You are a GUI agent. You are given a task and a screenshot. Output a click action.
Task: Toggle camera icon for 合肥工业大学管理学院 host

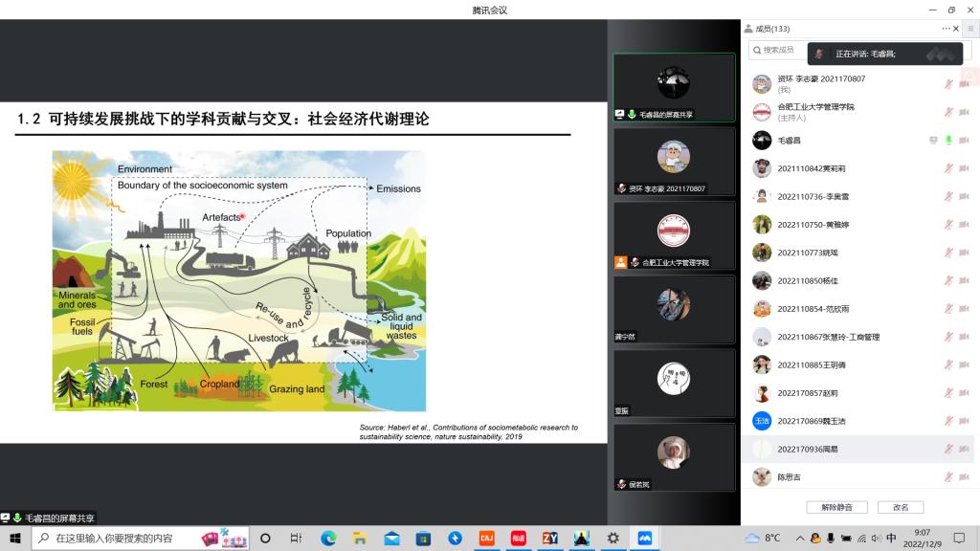[964, 112]
